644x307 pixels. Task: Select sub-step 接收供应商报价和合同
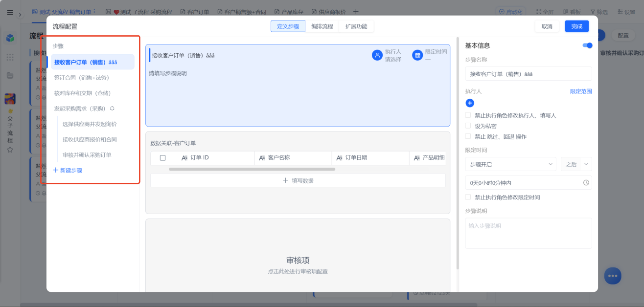click(x=90, y=139)
